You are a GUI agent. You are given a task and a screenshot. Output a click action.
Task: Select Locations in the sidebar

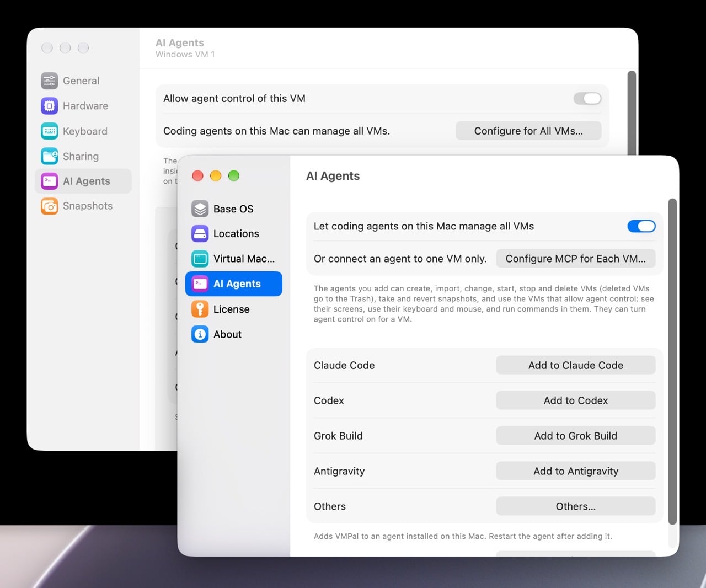(x=234, y=234)
